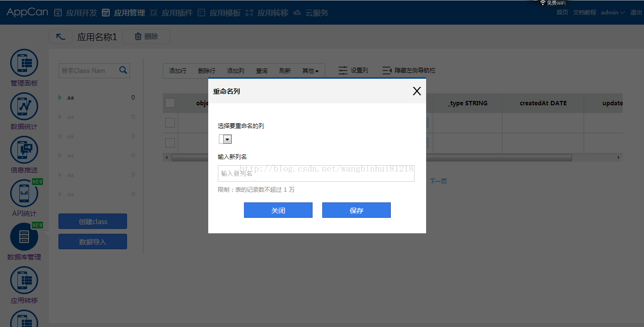Click the 应用模板 menu

(x=219, y=13)
